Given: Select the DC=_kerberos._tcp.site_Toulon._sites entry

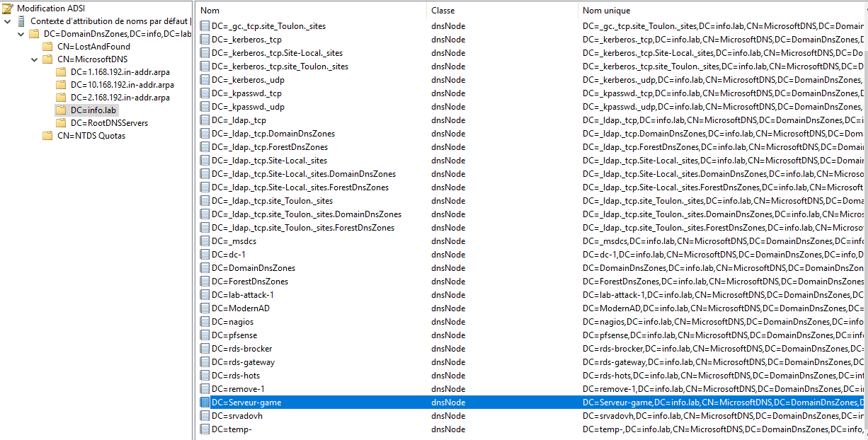Looking at the screenshot, I should click(280, 66).
